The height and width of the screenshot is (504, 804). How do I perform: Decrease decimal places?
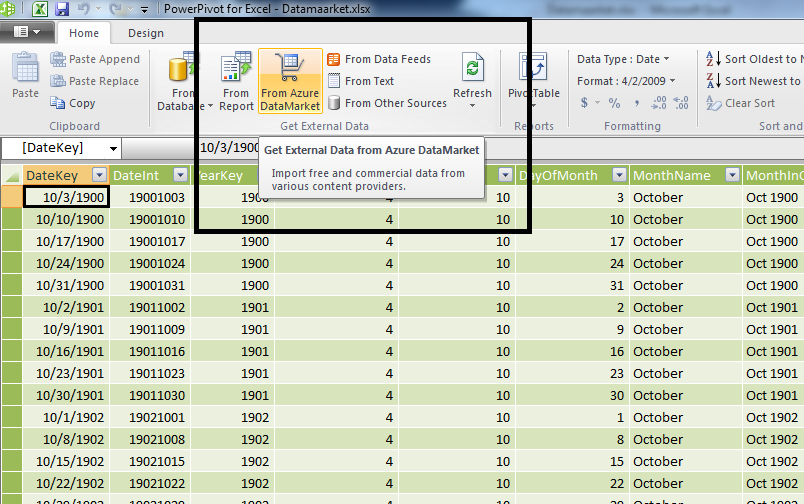tap(681, 103)
